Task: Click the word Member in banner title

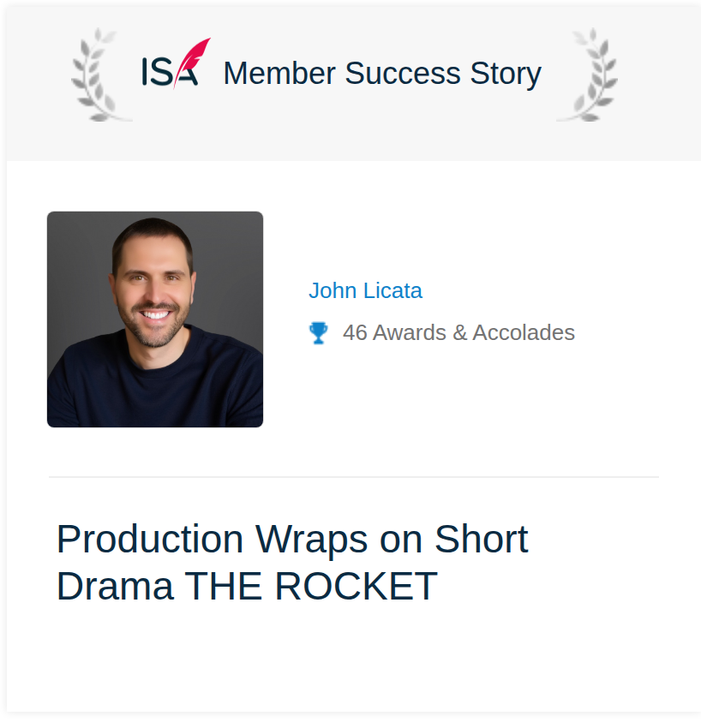Action: tap(279, 74)
